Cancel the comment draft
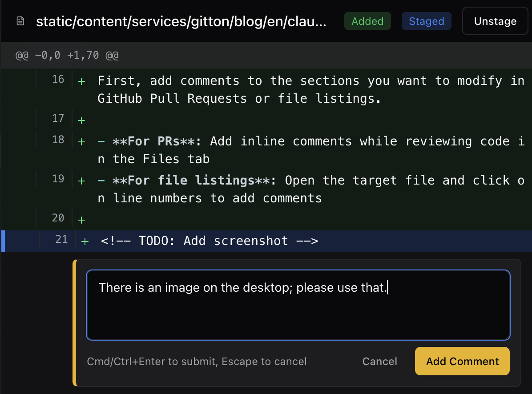Viewport: 532px width, 394px height. [379, 362]
